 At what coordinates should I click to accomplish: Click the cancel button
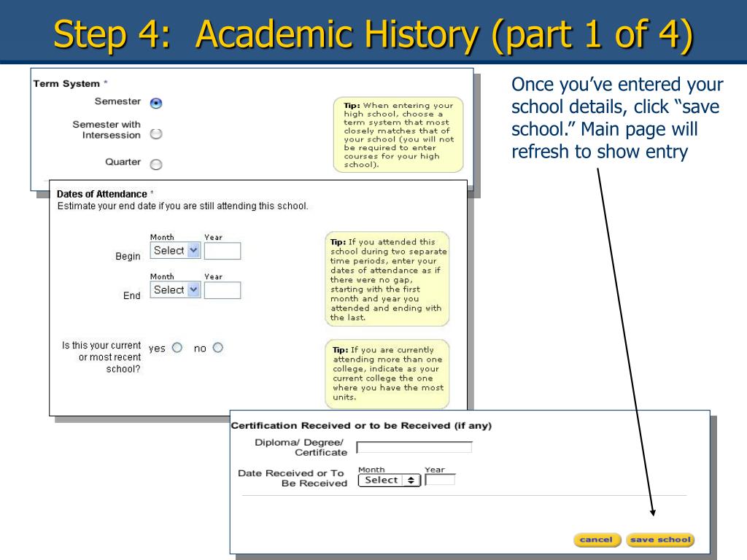coord(597,540)
